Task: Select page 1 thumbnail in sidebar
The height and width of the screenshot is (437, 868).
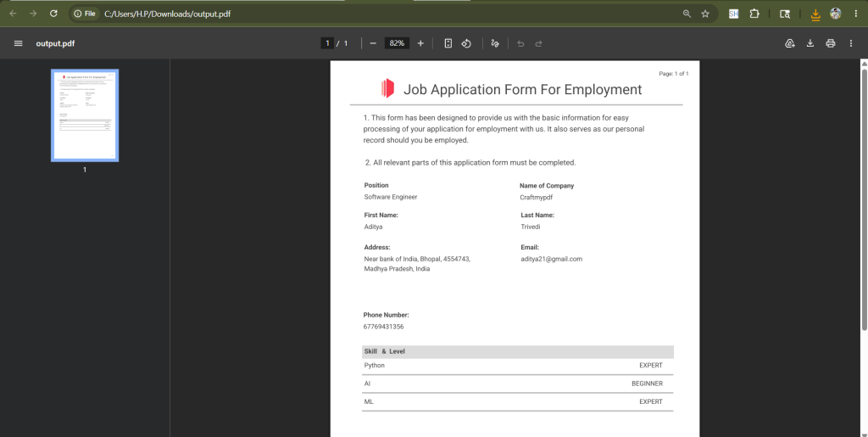Action: click(x=85, y=115)
